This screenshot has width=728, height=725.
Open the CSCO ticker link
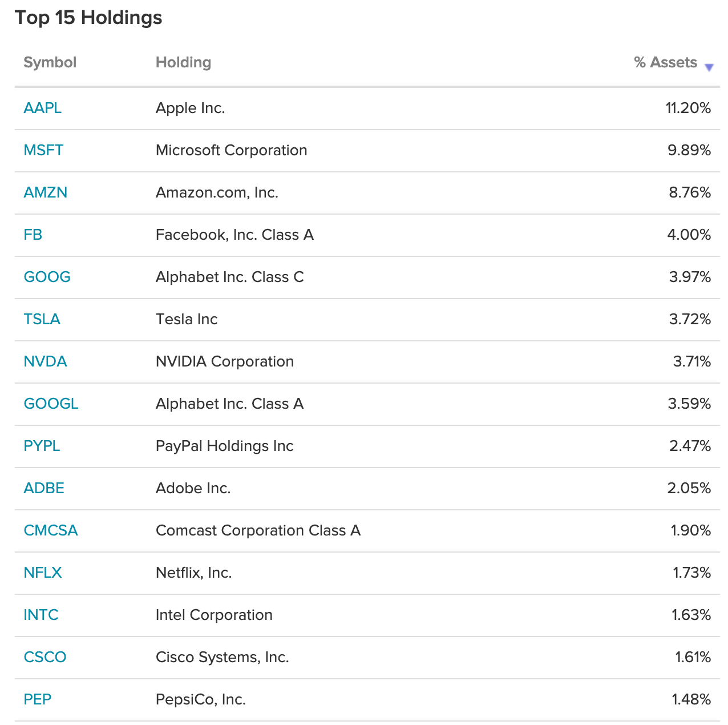click(x=45, y=657)
